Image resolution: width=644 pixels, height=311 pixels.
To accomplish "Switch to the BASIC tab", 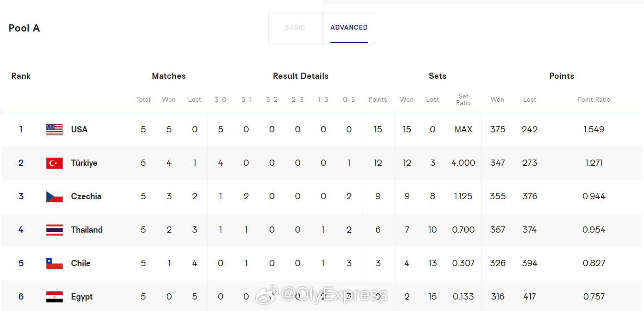I will [295, 28].
